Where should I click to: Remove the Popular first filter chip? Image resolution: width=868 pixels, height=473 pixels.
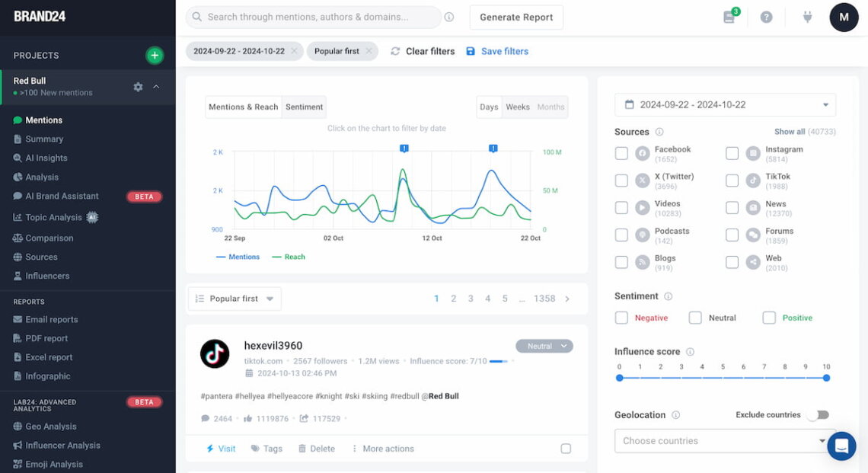369,51
